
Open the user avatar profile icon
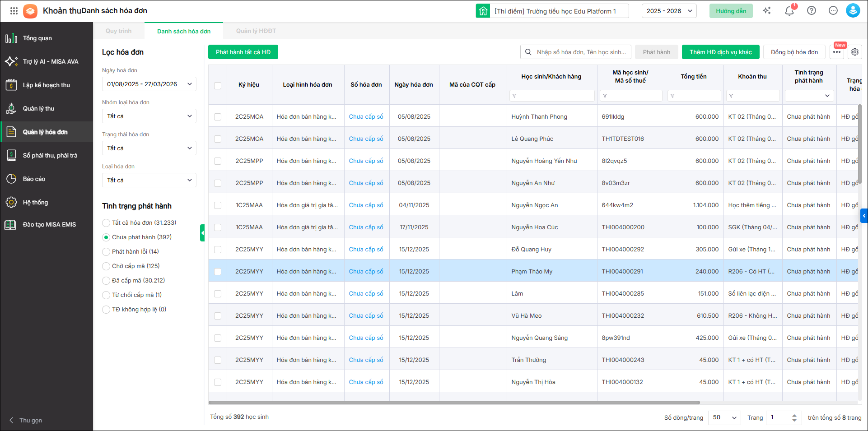[853, 11]
